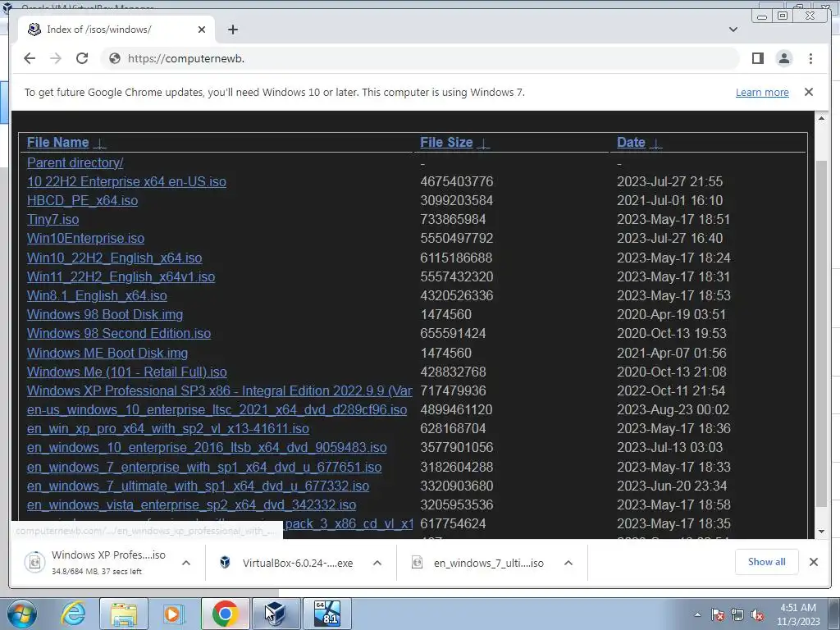
Task: Close the downloads shelf
Action: 814,562
